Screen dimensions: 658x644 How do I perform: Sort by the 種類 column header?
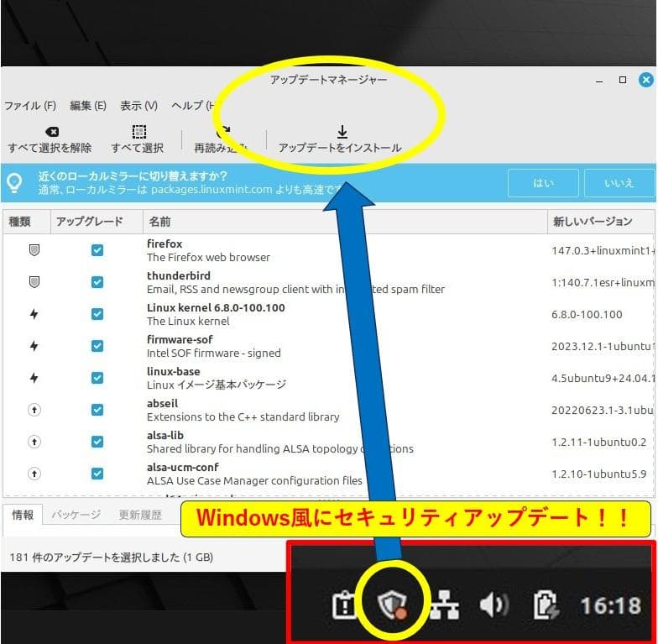(27, 222)
